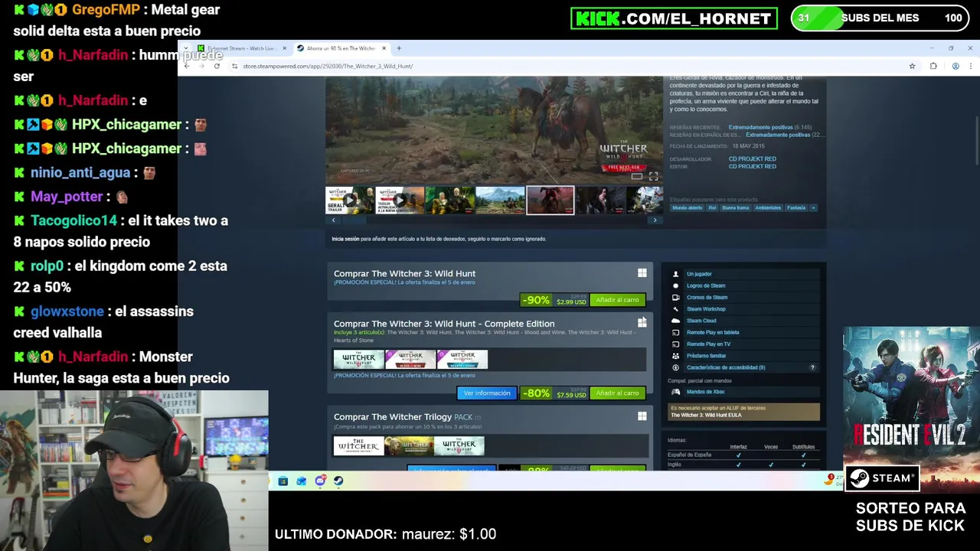View site info icon beside the URL

[x=234, y=66]
